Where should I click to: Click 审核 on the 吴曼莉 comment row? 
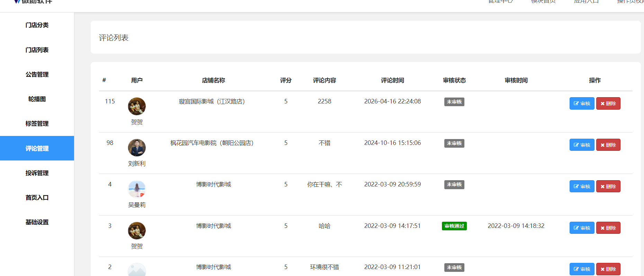[582, 186]
